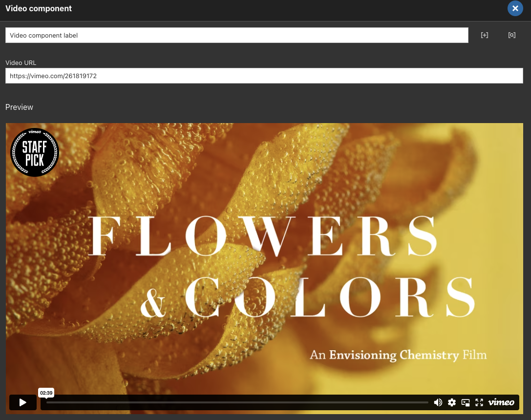Click the bracketed plus icon beside label field
Viewport: 531px width, 420px height.
pos(485,35)
